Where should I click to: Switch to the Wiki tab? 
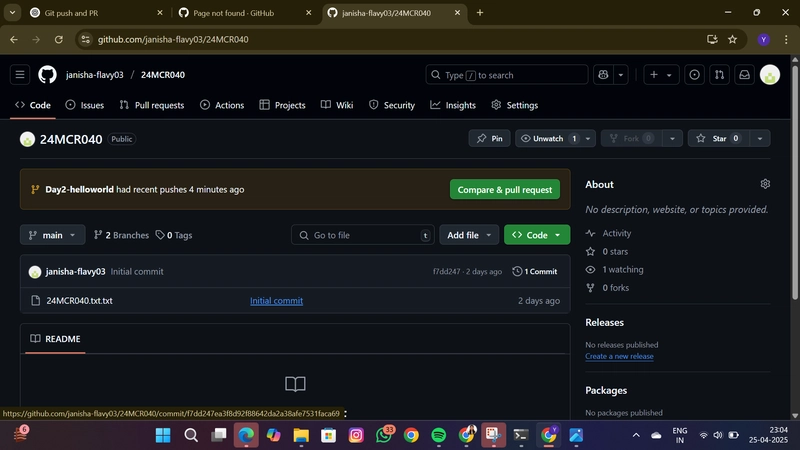pos(337,105)
